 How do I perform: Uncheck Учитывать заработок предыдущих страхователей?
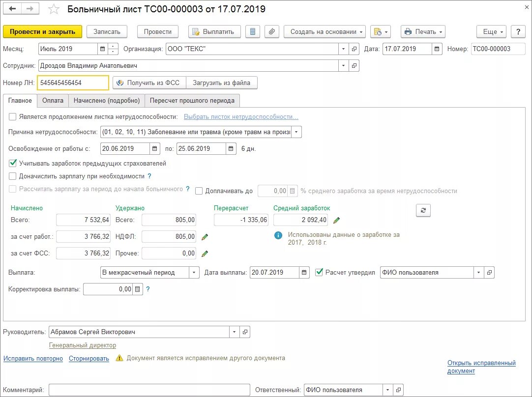[13, 163]
